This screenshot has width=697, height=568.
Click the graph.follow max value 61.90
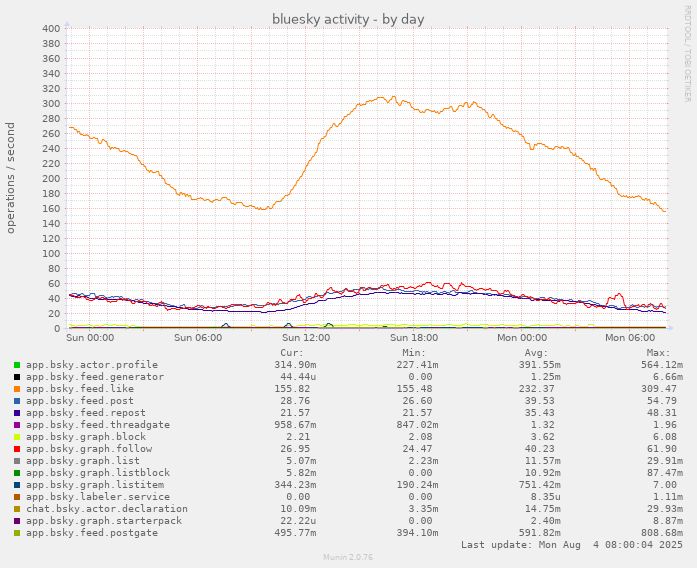(661, 449)
